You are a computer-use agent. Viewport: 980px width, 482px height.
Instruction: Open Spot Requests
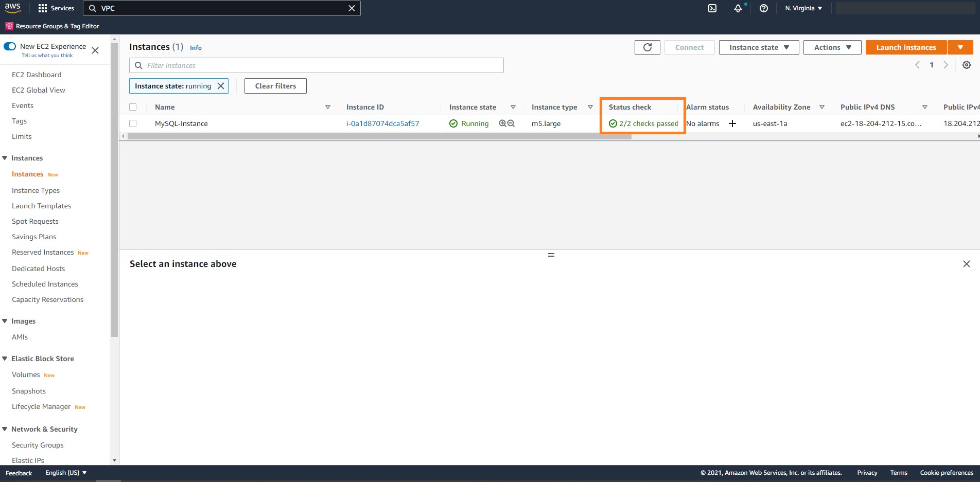pyautogui.click(x=35, y=221)
